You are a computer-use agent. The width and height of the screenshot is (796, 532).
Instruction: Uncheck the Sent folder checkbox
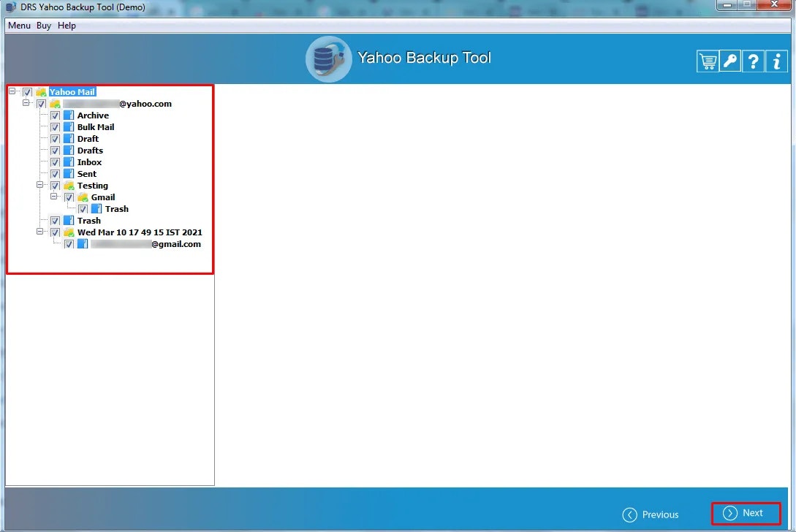(x=55, y=174)
